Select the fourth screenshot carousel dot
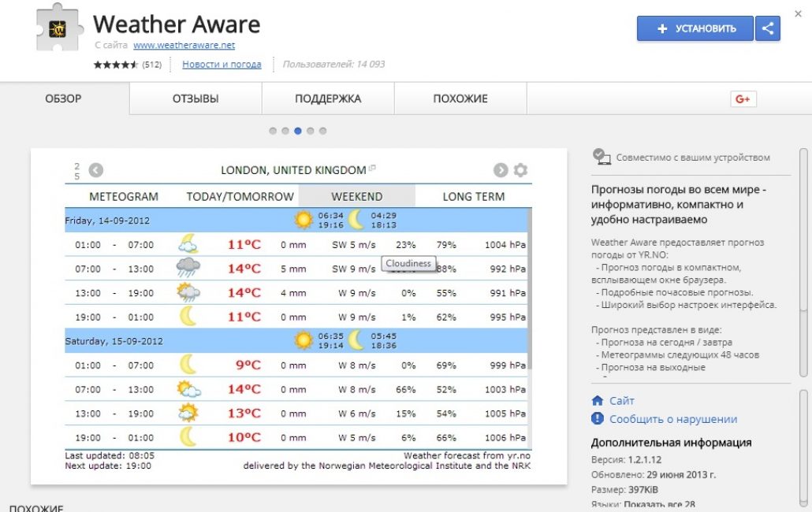The width and height of the screenshot is (812, 512). click(310, 131)
